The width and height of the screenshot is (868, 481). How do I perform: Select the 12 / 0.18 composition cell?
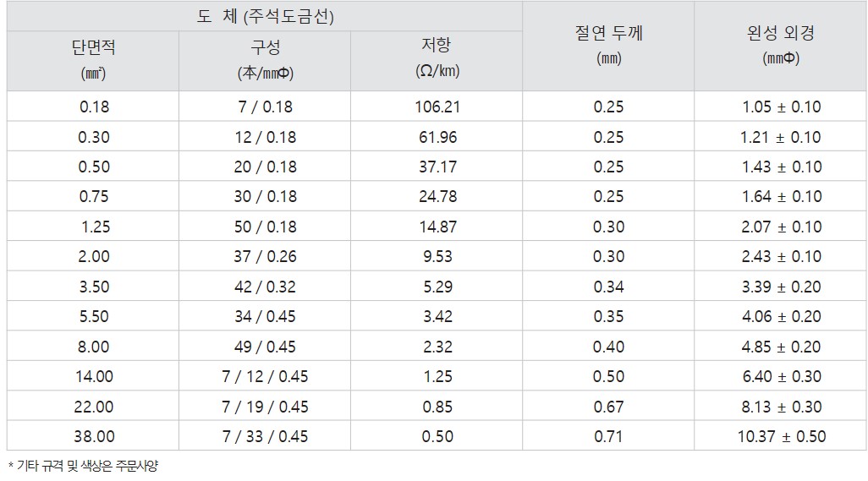click(265, 137)
